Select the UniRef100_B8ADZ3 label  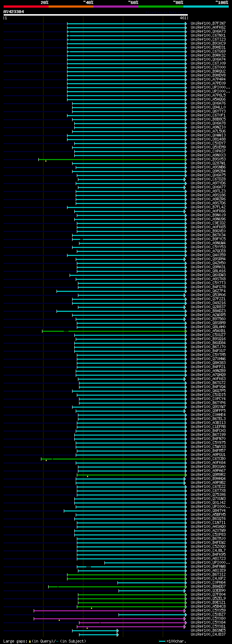point(208,311)
